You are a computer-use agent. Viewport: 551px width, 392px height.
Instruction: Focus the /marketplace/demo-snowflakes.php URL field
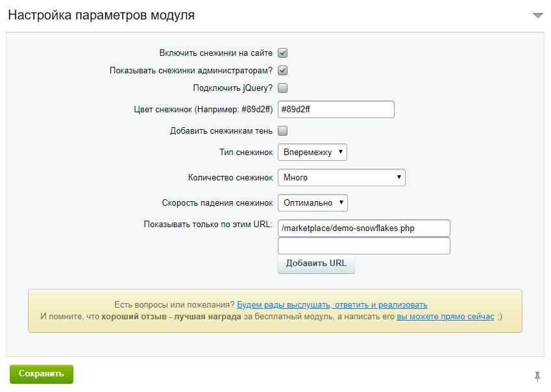363,228
